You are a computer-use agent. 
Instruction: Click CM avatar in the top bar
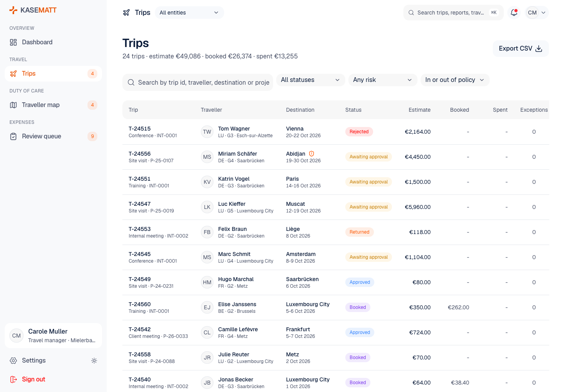click(x=532, y=13)
